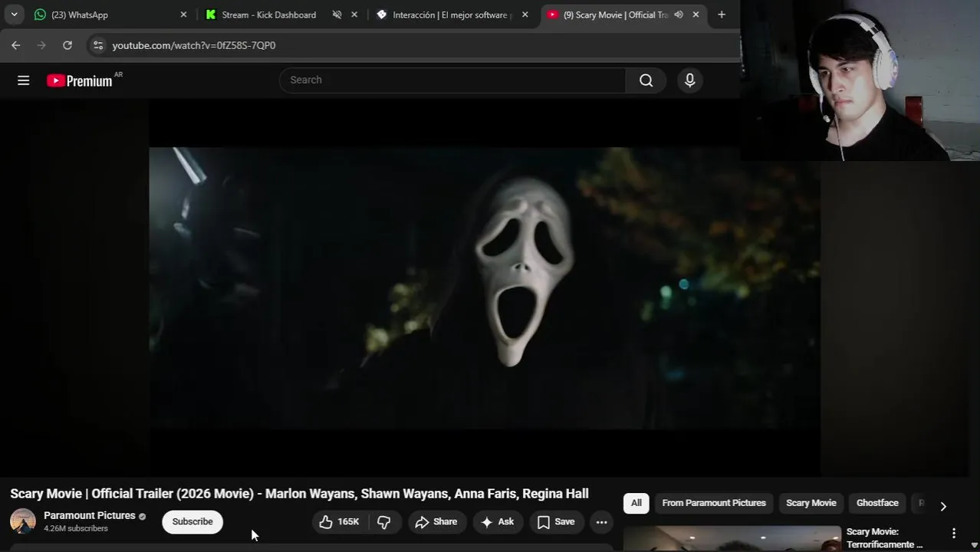Click the search magnifier button

point(646,80)
